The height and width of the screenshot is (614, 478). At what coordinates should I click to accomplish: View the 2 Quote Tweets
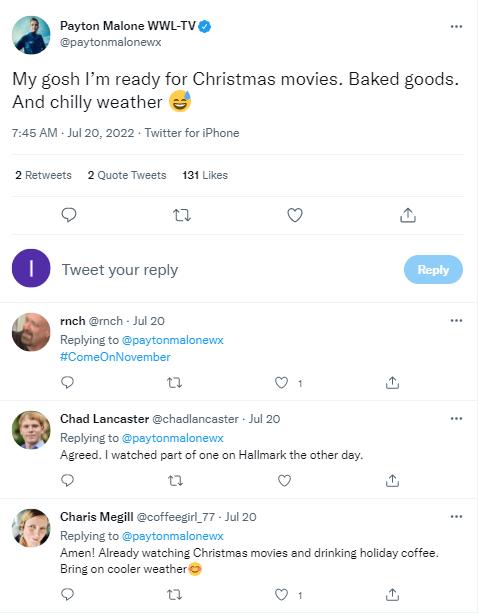coord(127,175)
